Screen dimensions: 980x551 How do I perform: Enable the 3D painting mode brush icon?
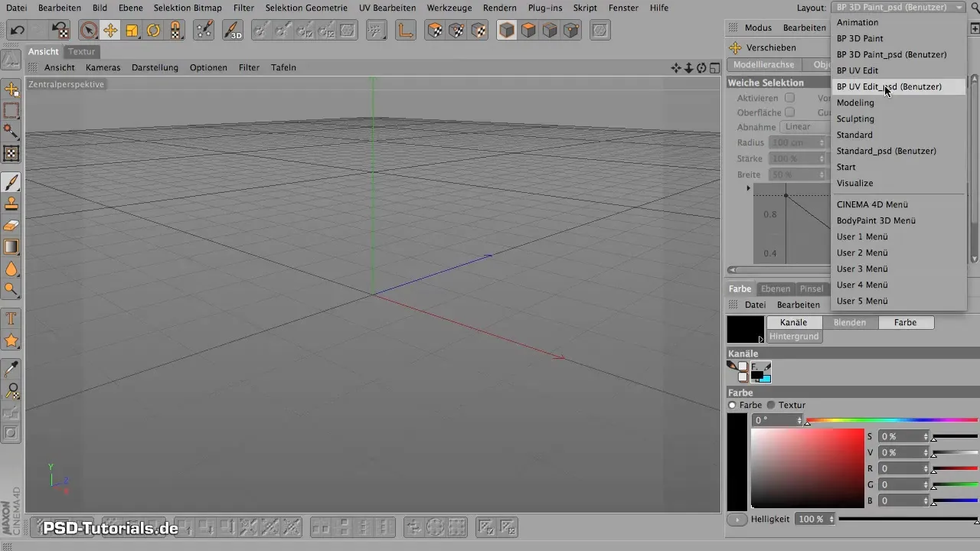point(233,31)
